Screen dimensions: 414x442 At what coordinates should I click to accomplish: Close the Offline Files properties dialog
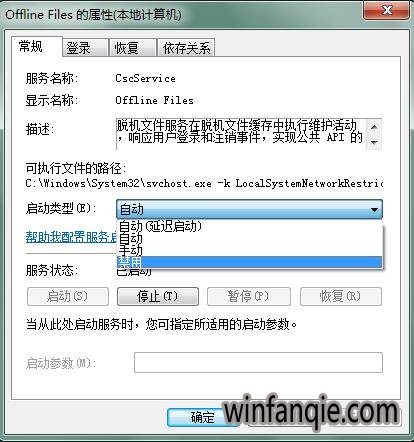[x=386, y=11]
